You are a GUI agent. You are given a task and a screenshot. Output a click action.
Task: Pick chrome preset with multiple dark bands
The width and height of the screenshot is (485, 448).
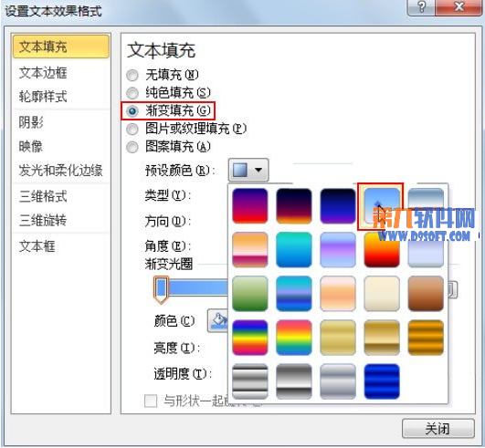tap(250, 381)
